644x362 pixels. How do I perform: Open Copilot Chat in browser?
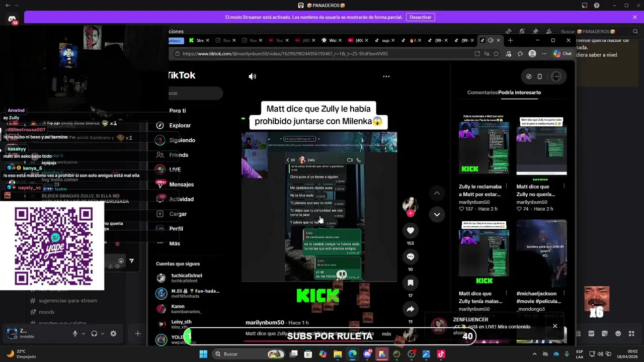pos(562,53)
